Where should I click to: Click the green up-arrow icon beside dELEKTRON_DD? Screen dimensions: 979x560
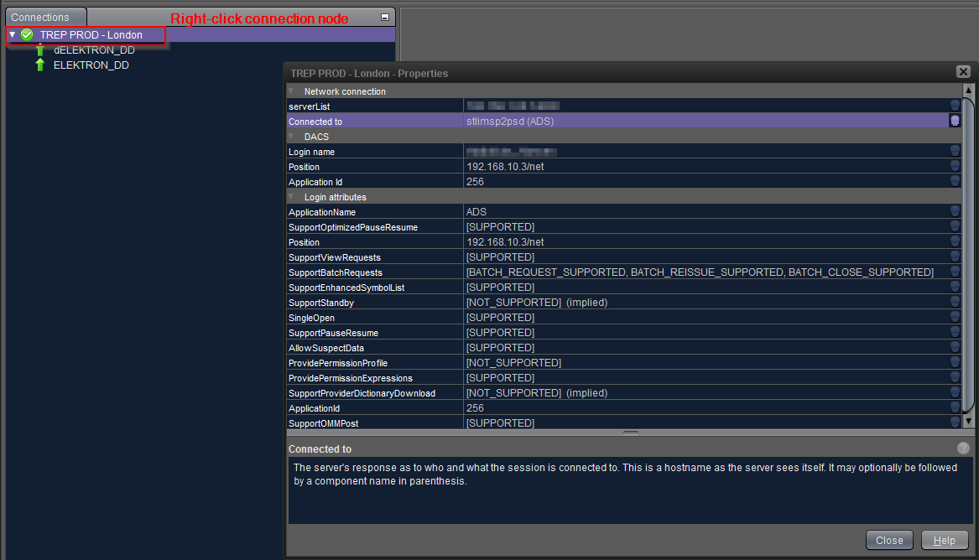[40, 50]
